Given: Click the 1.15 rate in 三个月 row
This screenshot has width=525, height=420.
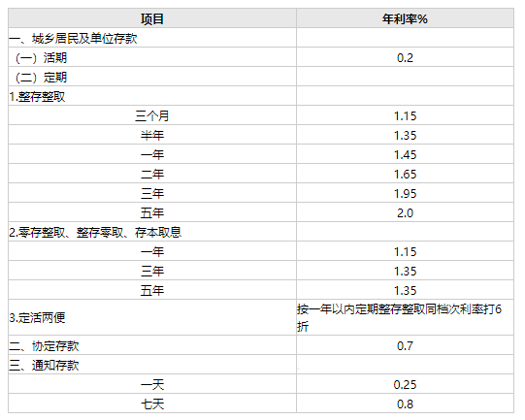Looking at the screenshot, I should [x=405, y=115].
